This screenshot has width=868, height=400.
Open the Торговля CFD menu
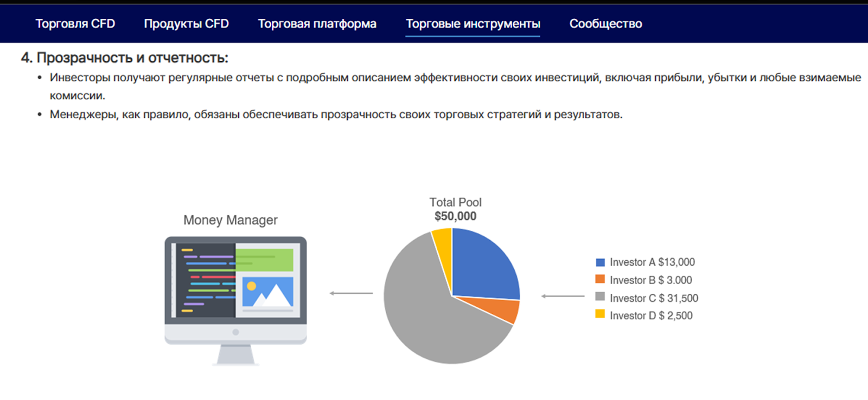(x=75, y=24)
